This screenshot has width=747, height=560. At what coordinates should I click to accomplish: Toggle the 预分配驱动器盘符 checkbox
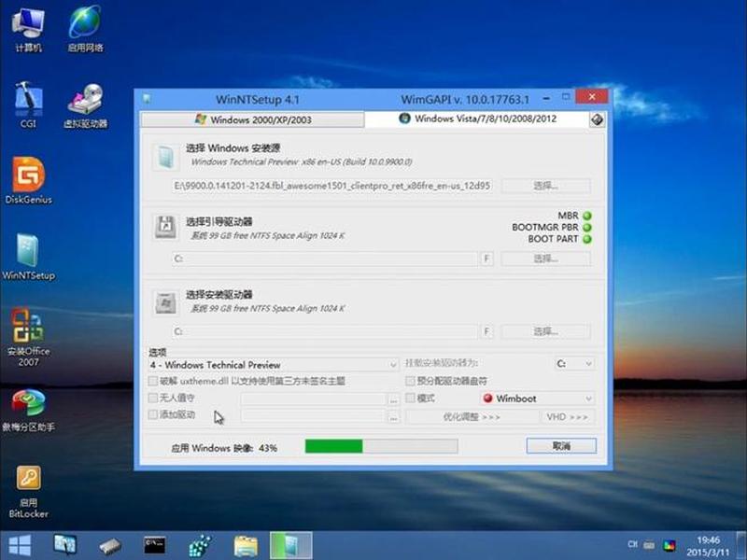[410, 381]
